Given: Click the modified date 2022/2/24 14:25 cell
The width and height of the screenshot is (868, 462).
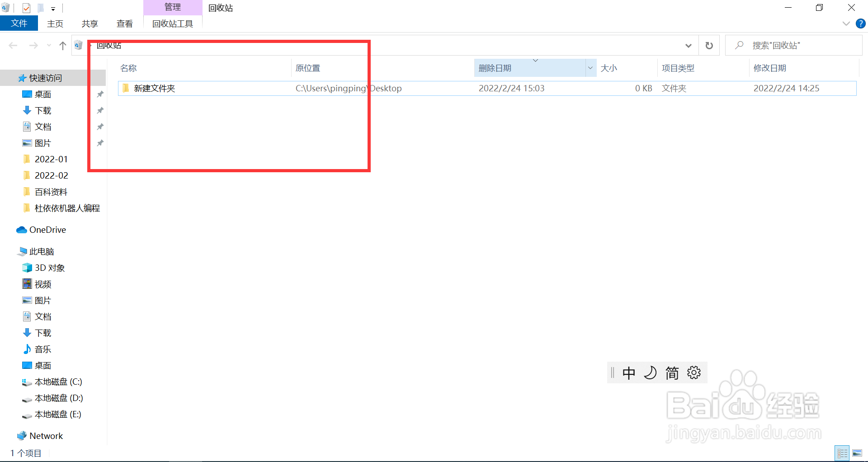Looking at the screenshot, I should 786,88.
